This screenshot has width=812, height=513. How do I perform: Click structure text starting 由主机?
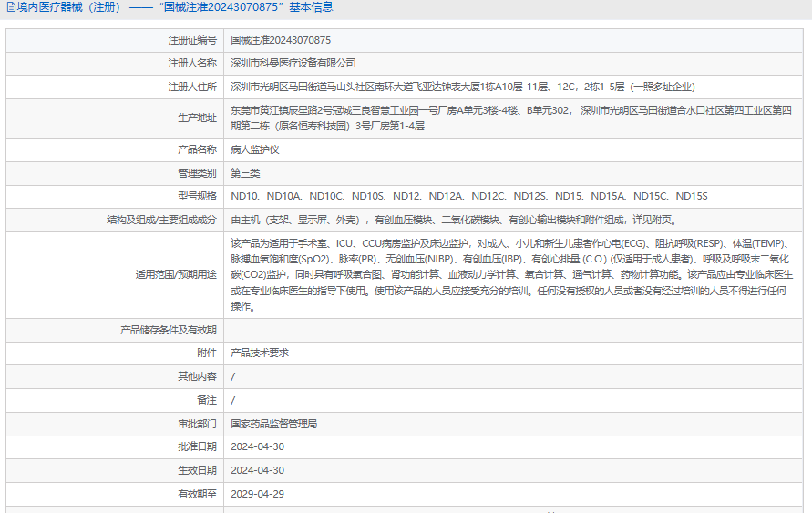(x=454, y=220)
